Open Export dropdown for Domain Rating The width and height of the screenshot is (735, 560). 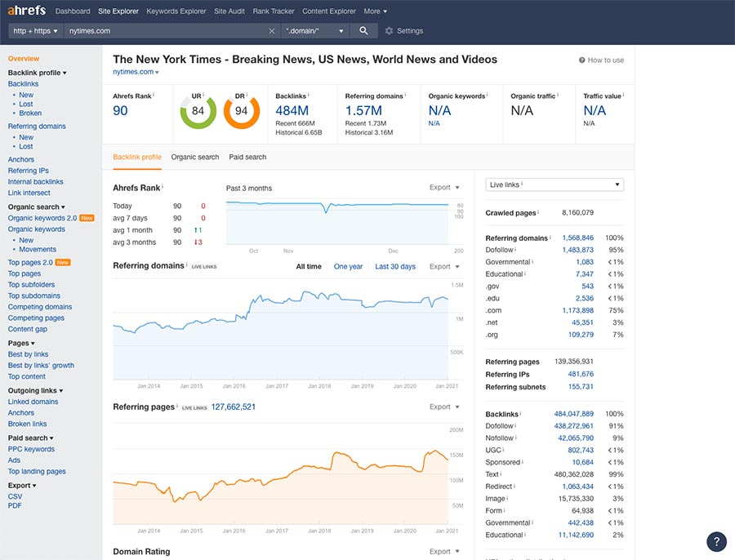click(444, 552)
